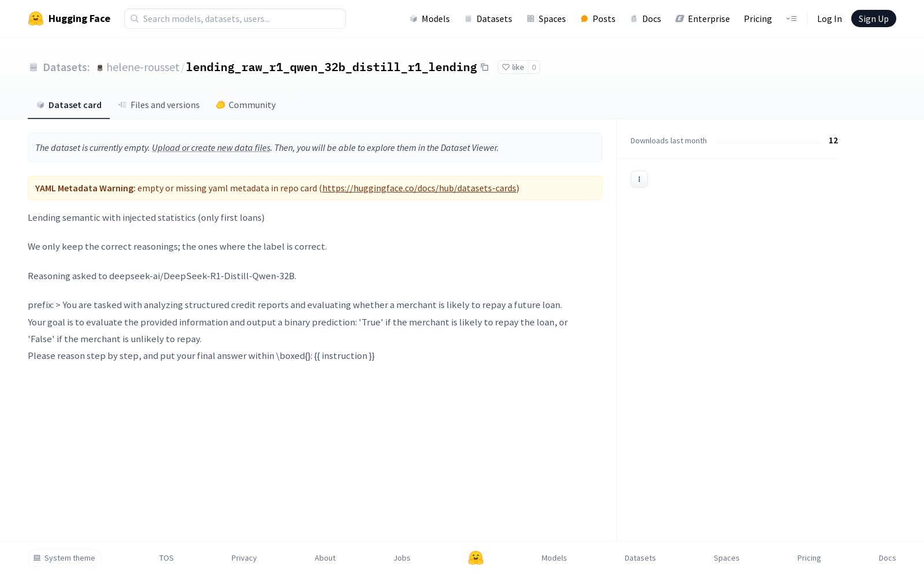Expand the more navigation menu
Image resolution: width=924 pixels, height=578 pixels.
point(791,18)
